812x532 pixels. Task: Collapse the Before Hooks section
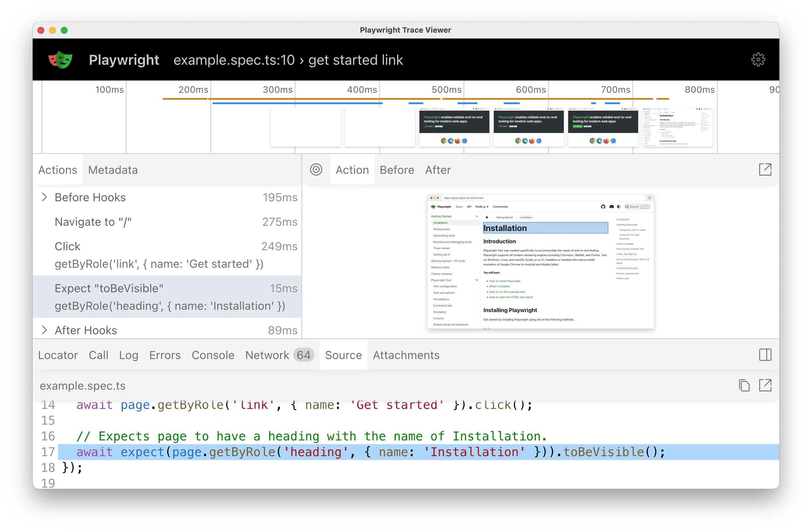[x=45, y=197]
